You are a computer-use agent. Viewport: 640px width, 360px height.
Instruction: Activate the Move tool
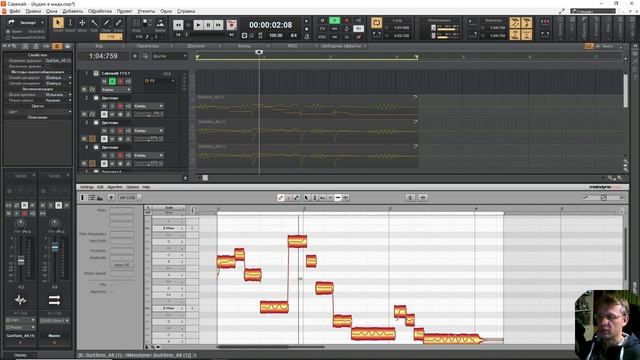[x=82, y=23]
